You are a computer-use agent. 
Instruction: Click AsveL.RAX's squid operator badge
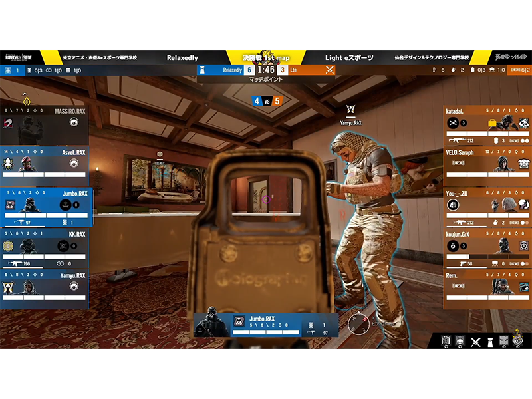7,164
